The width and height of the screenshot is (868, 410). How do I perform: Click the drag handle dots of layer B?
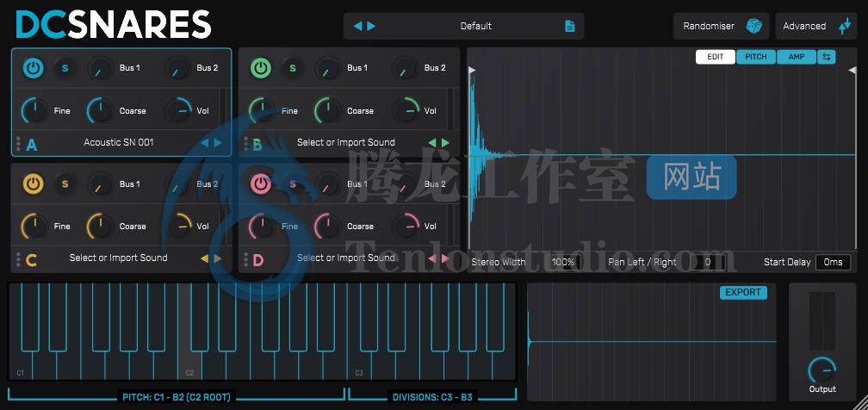coord(245,144)
